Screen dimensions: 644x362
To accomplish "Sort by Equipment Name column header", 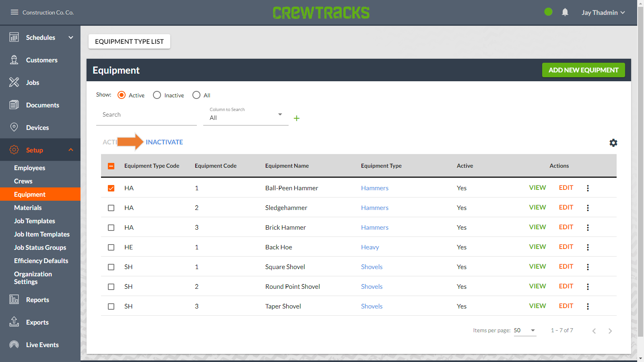I will tap(287, 166).
